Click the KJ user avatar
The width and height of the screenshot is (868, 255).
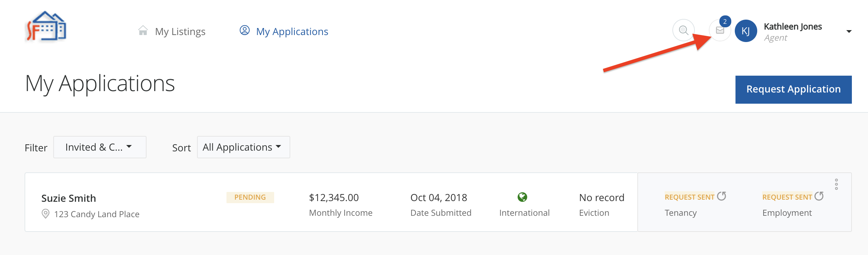point(746,31)
